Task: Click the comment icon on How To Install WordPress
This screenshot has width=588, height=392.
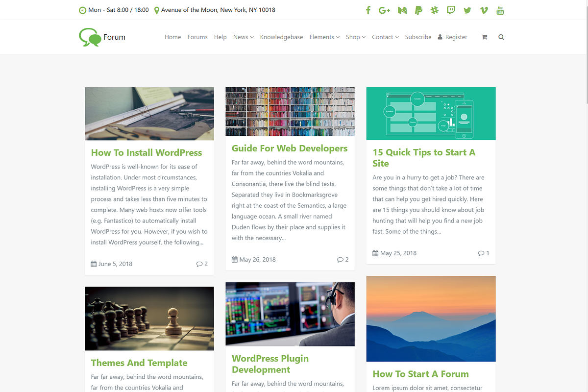Action: 199,264
